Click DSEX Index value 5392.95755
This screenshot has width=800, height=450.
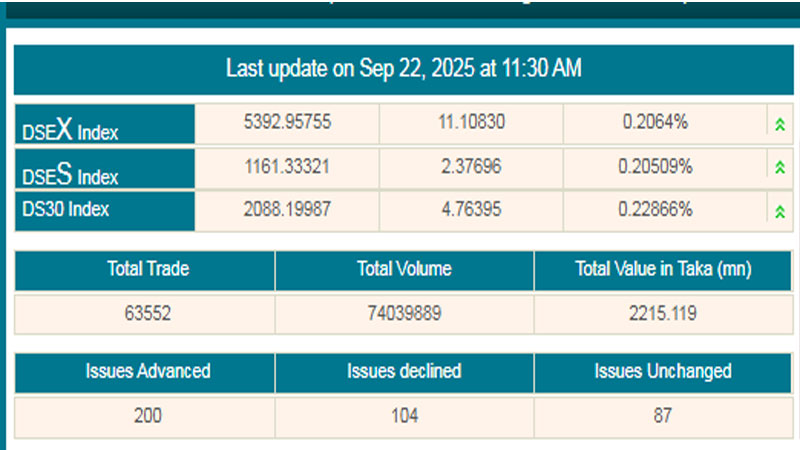[287, 123]
